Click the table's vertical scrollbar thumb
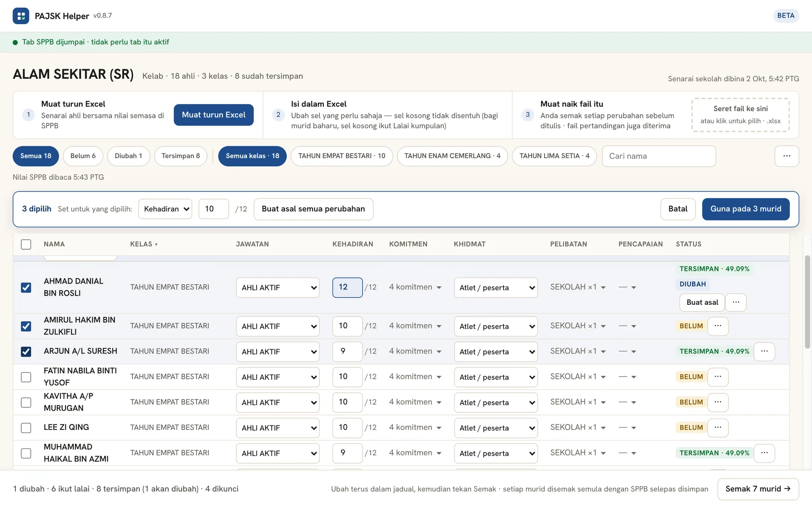Viewport: 812px width, 508px height. point(807,302)
